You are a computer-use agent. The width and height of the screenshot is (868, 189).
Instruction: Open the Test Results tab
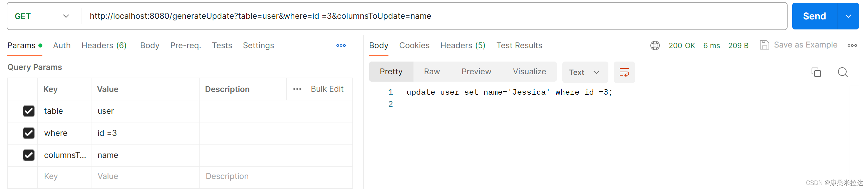519,45
